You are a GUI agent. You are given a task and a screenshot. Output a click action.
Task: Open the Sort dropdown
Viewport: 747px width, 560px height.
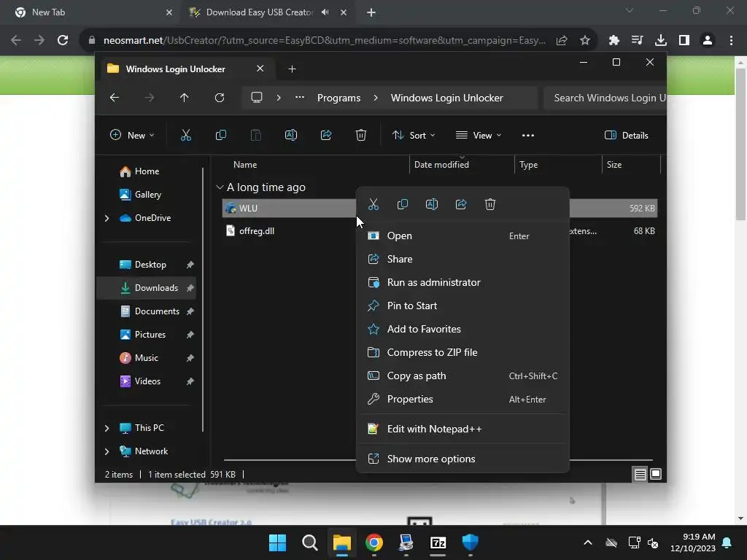point(414,135)
